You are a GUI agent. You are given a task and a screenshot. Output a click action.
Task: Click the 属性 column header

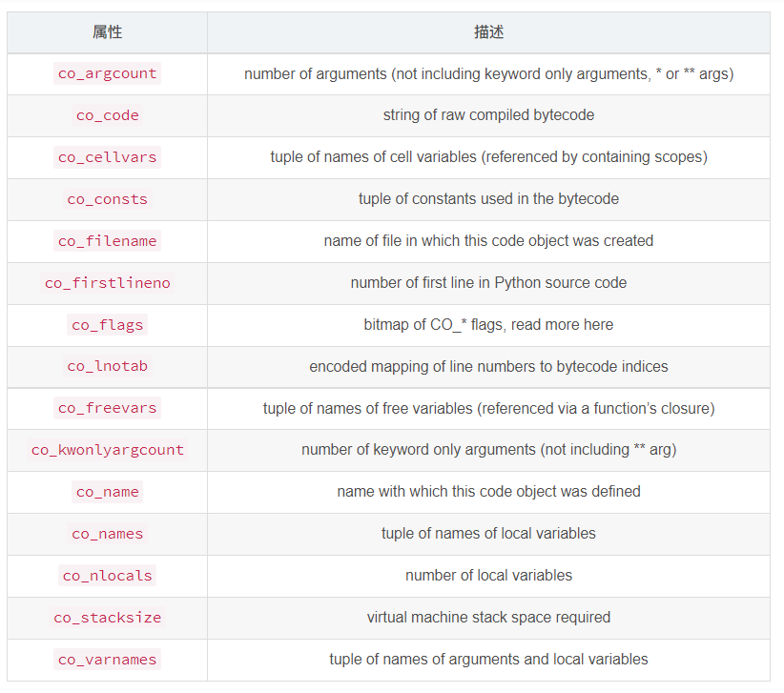tap(107, 32)
